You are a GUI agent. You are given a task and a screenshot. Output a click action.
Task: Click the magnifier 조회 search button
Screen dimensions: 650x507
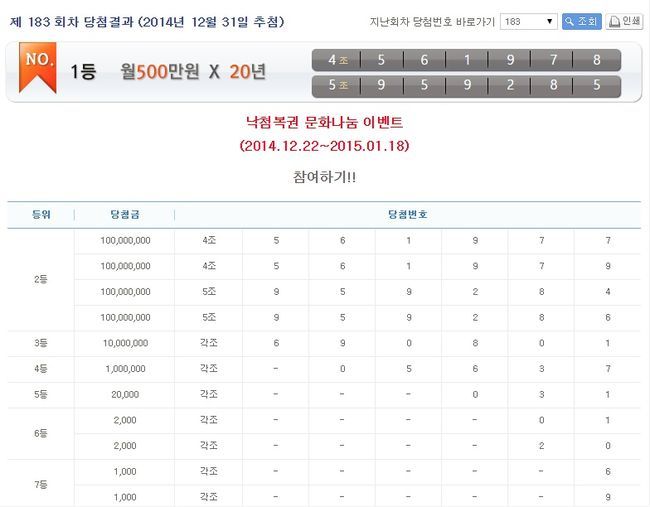tap(581, 21)
